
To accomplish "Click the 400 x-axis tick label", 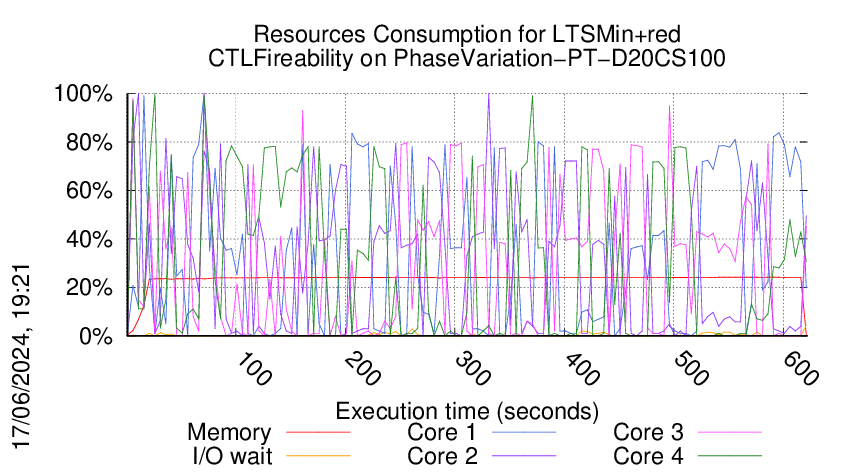I will tap(582, 370).
